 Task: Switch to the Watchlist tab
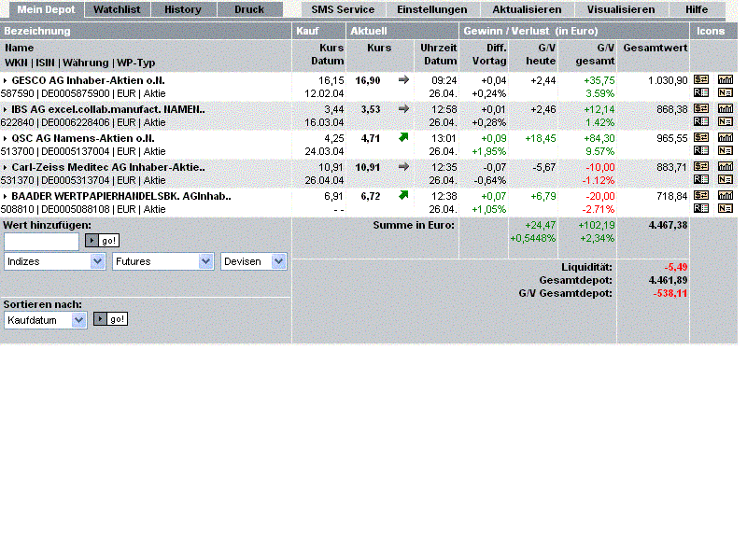click(118, 9)
